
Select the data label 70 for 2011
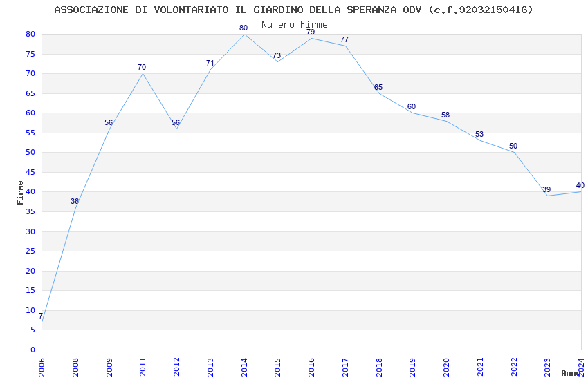click(x=142, y=67)
